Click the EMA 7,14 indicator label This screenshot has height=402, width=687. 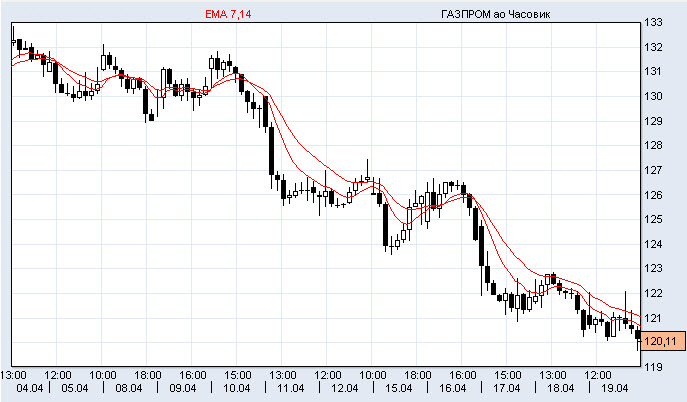point(228,14)
